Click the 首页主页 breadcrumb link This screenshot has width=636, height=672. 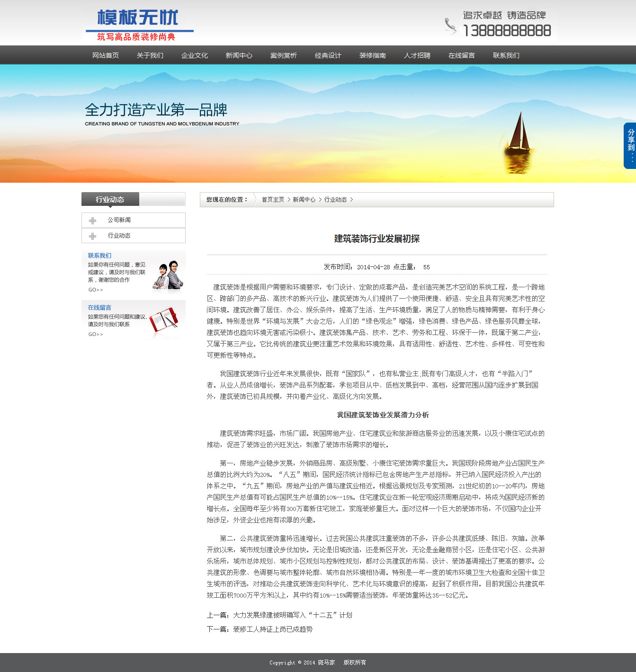click(x=273, y=200)
